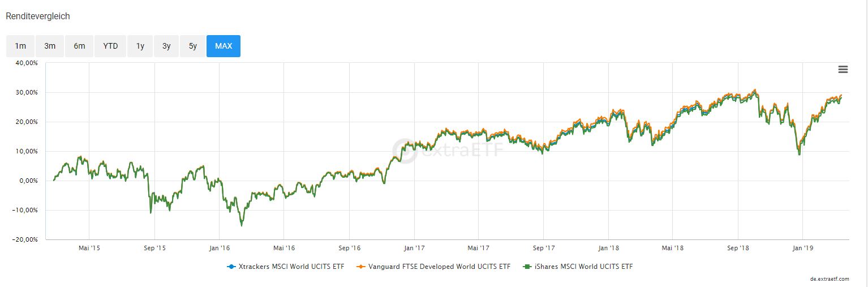Switch chart to 6m range
The width and height of the screenshot is (868, 287).
click(79, 46)
